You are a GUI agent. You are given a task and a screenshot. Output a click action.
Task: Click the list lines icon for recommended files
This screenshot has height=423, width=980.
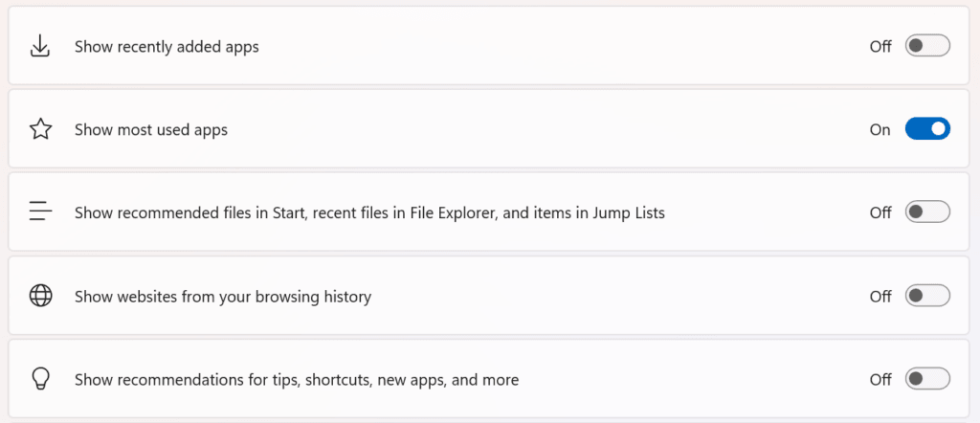[x=40, y=212]
